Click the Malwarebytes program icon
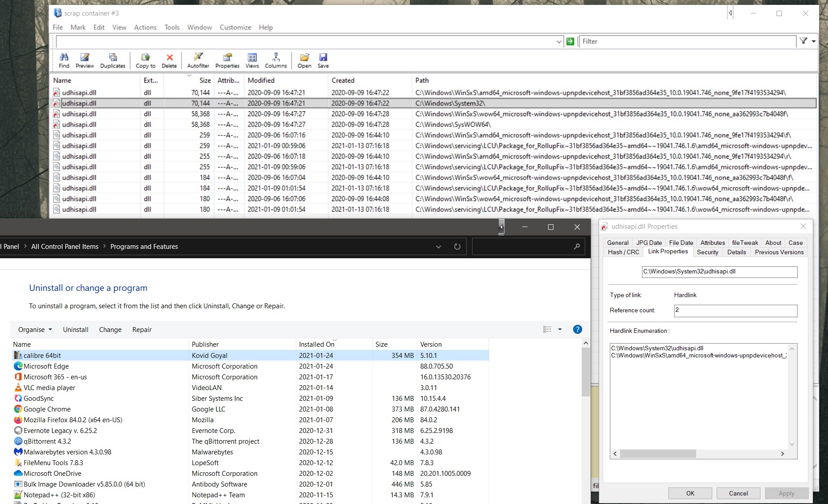 pyautogui.click(x=18, y=452)
